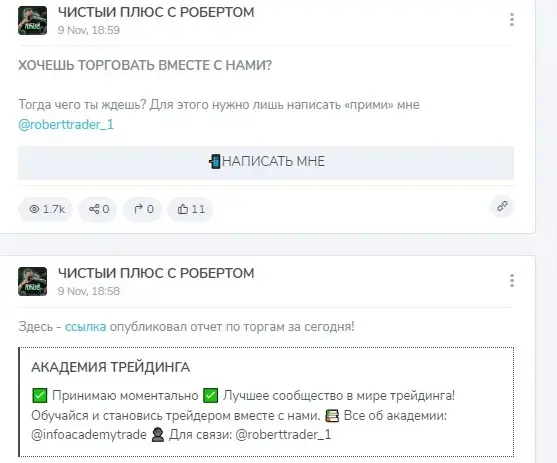Click the НАПИСАТЬ МНЕ button
The image size is (557, 463).
[x=266, y=163]
